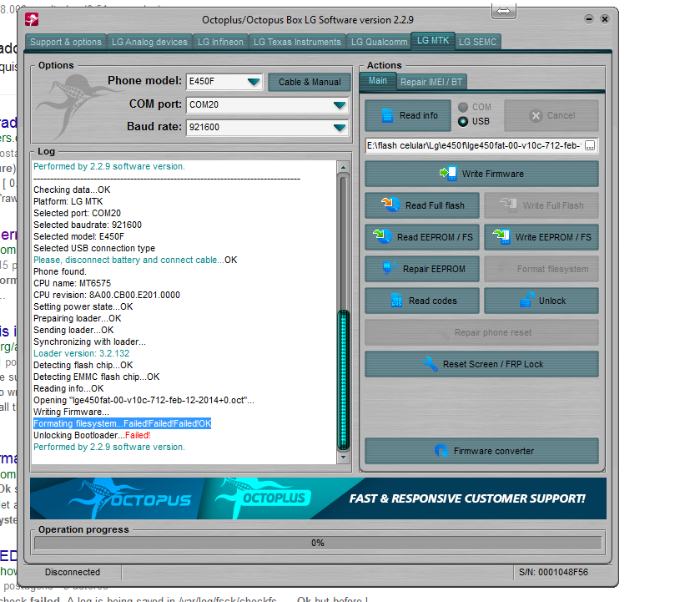Click the "Phone found." log line
This screenshot has height=602, width=700.
click(60, 271)
